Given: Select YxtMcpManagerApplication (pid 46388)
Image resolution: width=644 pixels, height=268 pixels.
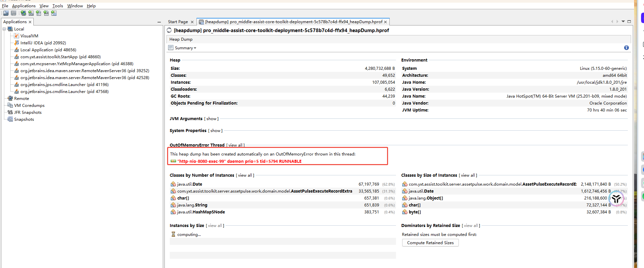Looking at the screenshot, I should 77,64.
